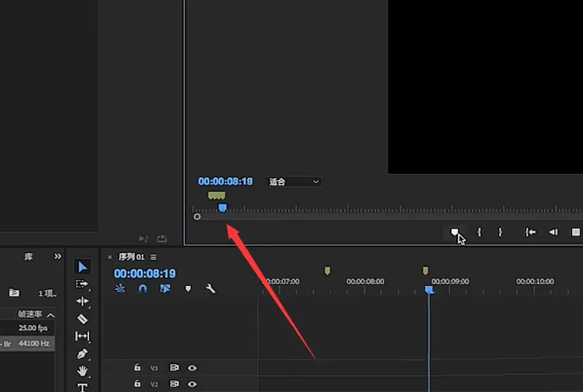Open timeline display settings wrench
Viewport: 583px width, 392px height.
(x=210, y=288)
